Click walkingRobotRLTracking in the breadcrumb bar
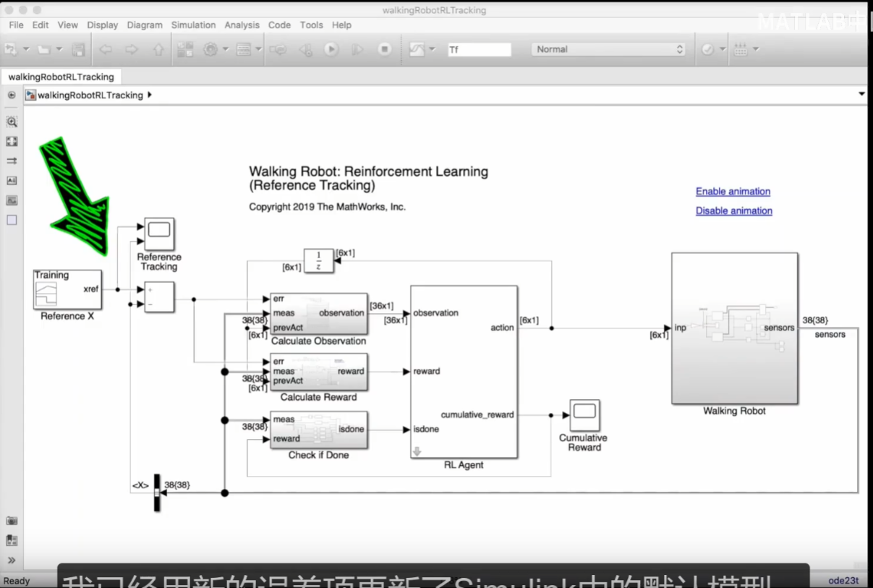 tap(90, 95)
